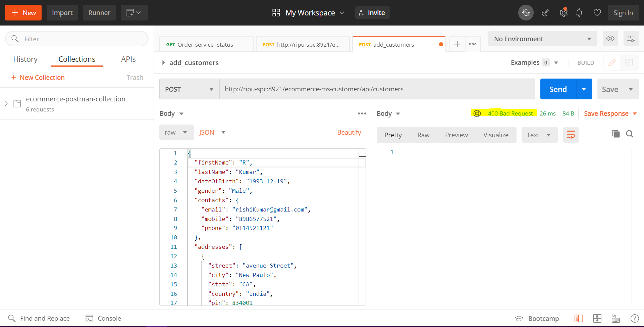Open the POST ripu-spc:8921 request tab
This screenshot has height=327, width=644.
click(x=303, y=44)
